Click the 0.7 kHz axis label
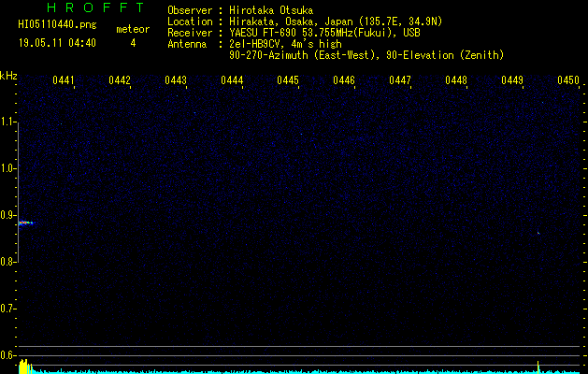 pos(7,309)
